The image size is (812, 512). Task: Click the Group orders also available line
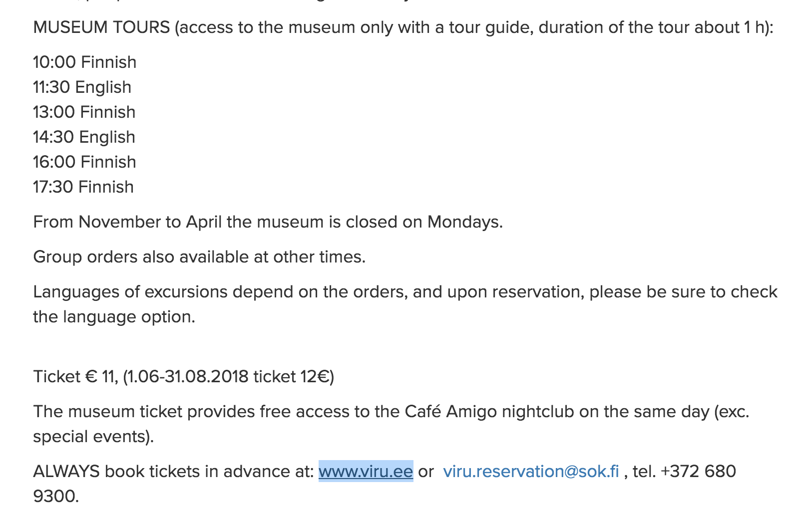199,256
